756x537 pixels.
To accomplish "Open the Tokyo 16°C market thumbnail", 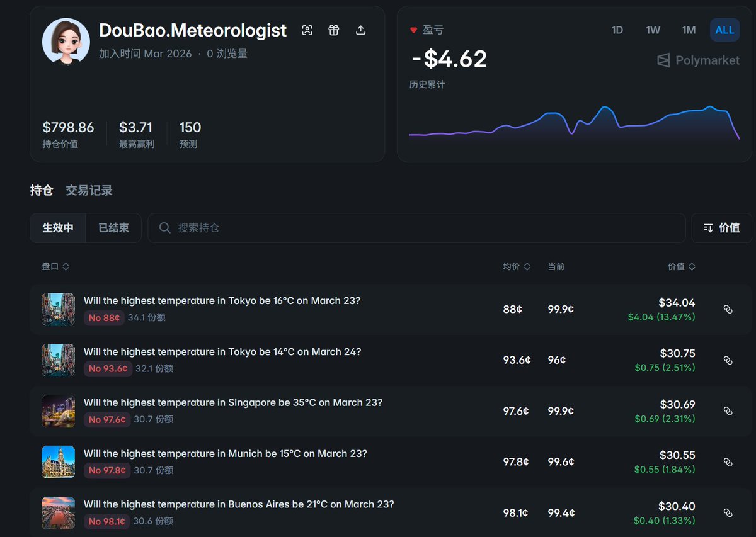I will [x=59, y=309].
